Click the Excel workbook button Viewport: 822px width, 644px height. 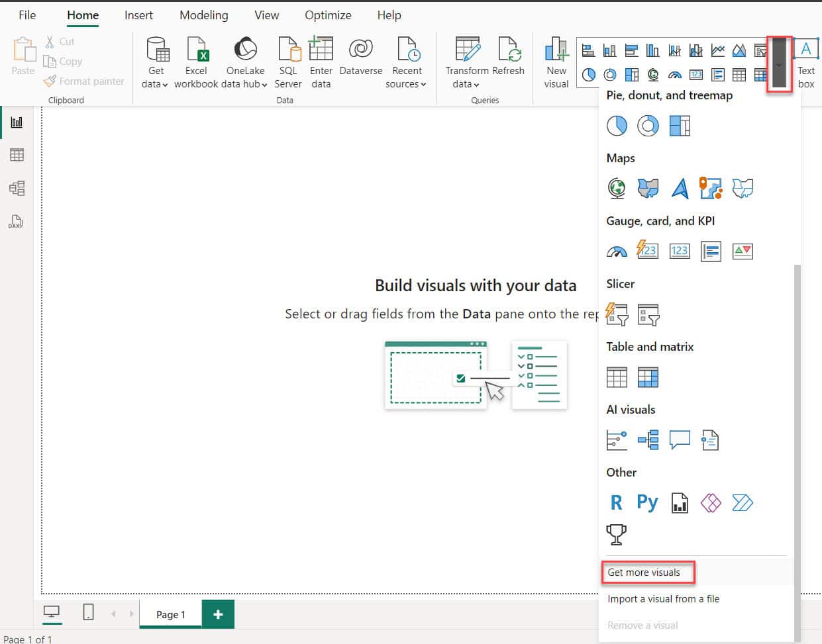196,63
